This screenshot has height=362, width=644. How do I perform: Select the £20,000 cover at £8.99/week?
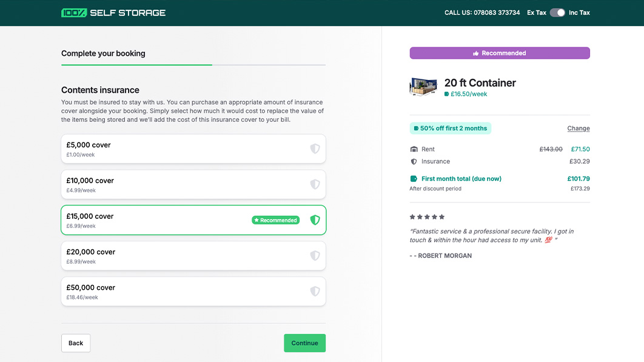182,256
